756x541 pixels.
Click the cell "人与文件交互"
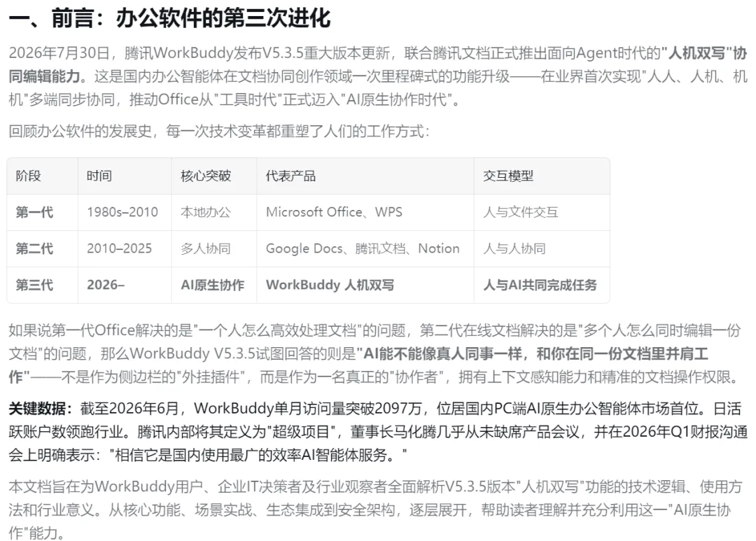click(521, 212)
